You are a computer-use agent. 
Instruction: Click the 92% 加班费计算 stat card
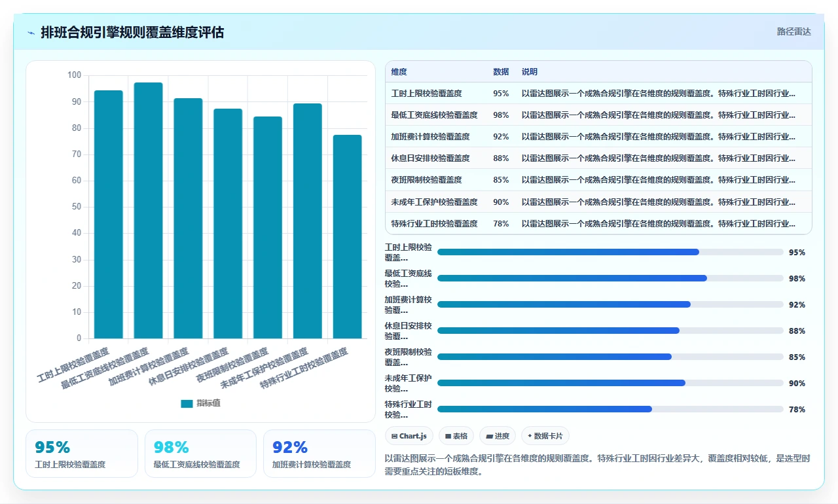(x=319, y=454)
